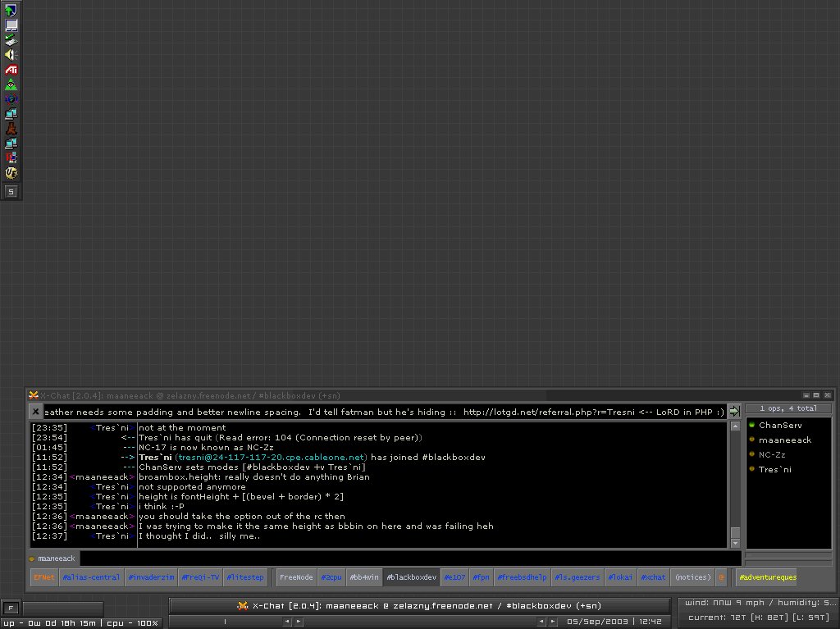This screenshot has width=840, height=629.
Task: Select maaneeack in the user list
Action: tap(785, 440)
